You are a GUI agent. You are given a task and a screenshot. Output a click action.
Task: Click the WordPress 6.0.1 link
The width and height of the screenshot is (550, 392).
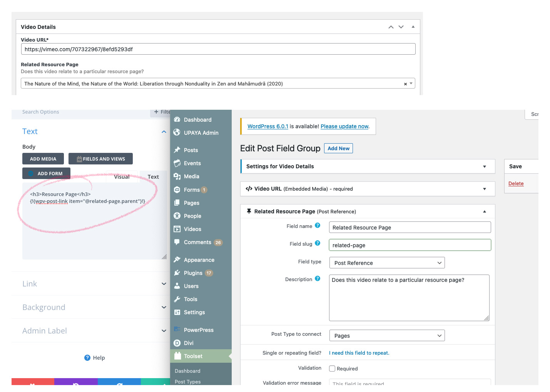pos(268,126)
